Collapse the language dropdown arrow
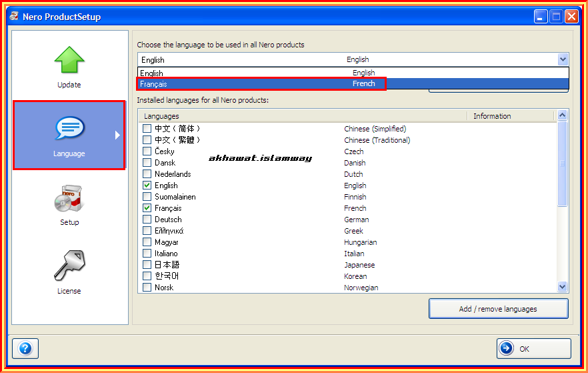Image resolution: width=588 pixels, height=373 pixels. coord(563,59)
